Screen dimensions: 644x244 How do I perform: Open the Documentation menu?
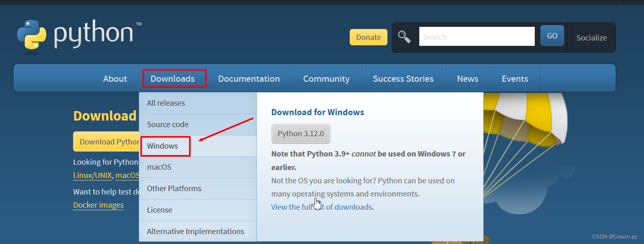click(249, 78)
